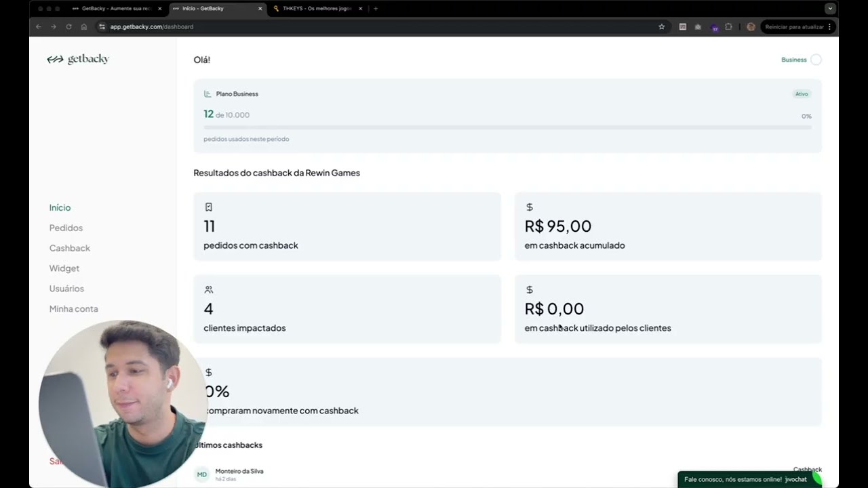Open the browser extensions puzzle icon

[x=728, y=26]
